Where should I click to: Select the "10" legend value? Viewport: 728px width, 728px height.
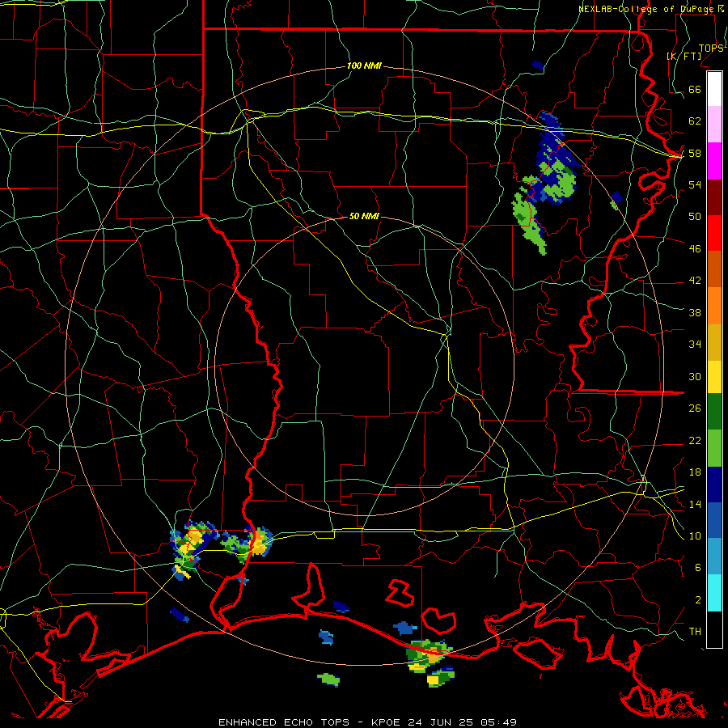click(x=695, y=536)
